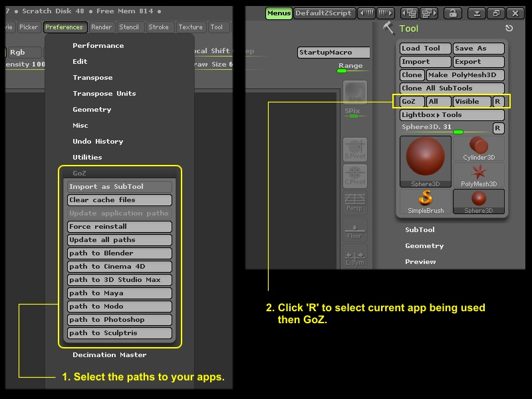Choose the Cylinder3D tool icon
532x399 pixels.
coord(479,148)
